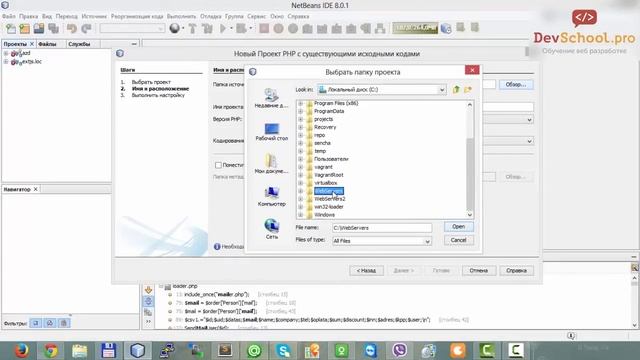Expand the WebServers folder node
Image resolution: width=640 pixels, height=360 pixels.
click(x=300, y=191)
